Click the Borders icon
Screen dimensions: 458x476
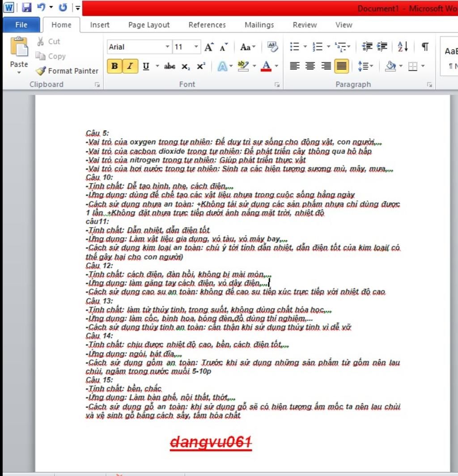click(412, 66)
